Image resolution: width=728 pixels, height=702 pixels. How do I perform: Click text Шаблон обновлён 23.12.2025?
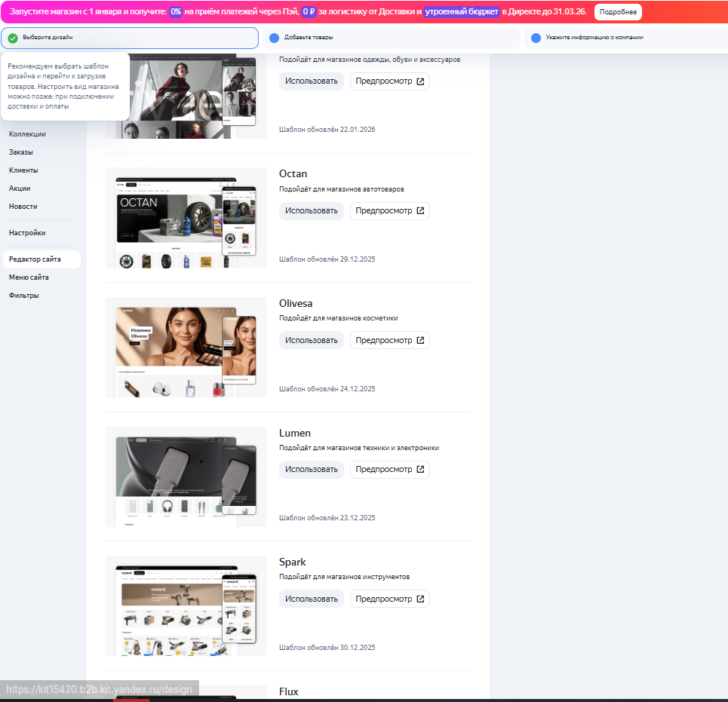[327, 518]
